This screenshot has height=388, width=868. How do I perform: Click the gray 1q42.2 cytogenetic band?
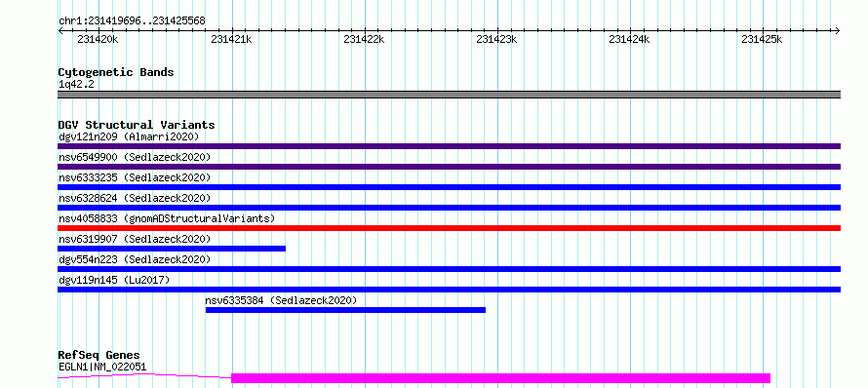tap(449, 95)
